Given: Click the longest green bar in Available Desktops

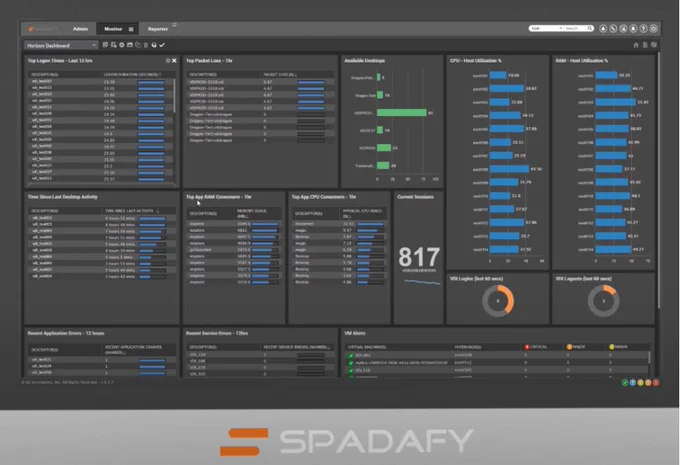Looking at the screenshot, I should point(402,113).
